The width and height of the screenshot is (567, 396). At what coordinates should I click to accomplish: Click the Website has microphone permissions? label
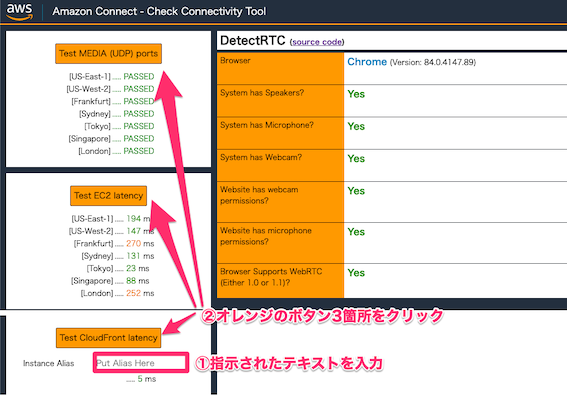pos(266,236)
